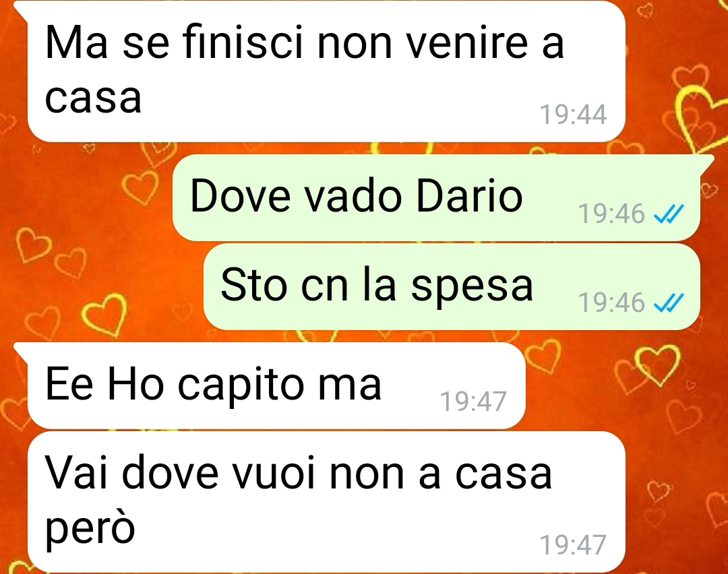Select the "Ee Ho capito ma" message
This screenshot has width=728, height=574.
click(276, 385)
